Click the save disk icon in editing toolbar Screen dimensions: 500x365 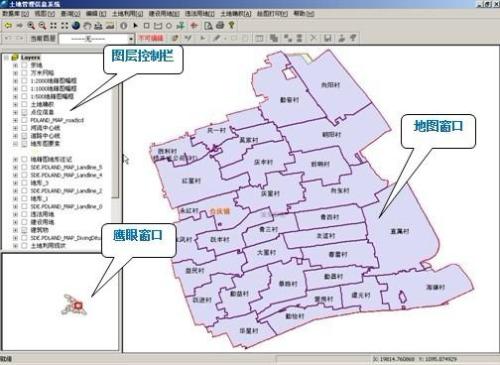tap(328, 38)
